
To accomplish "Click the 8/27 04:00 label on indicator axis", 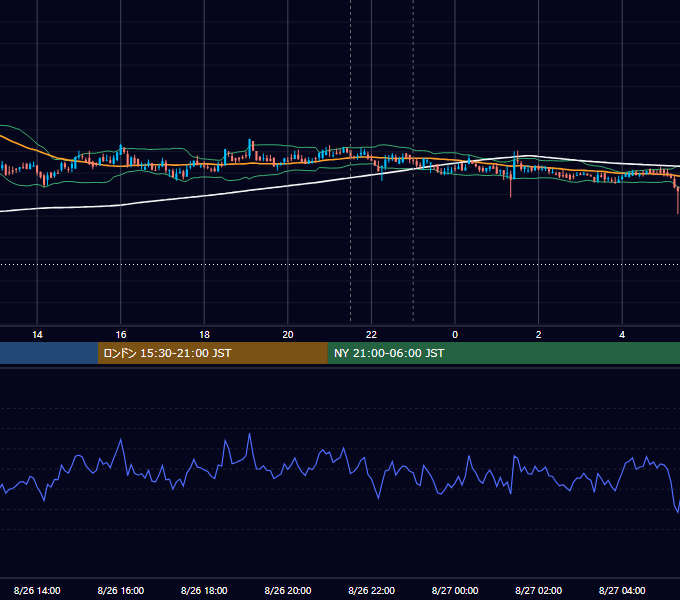I will click(622, 590).
